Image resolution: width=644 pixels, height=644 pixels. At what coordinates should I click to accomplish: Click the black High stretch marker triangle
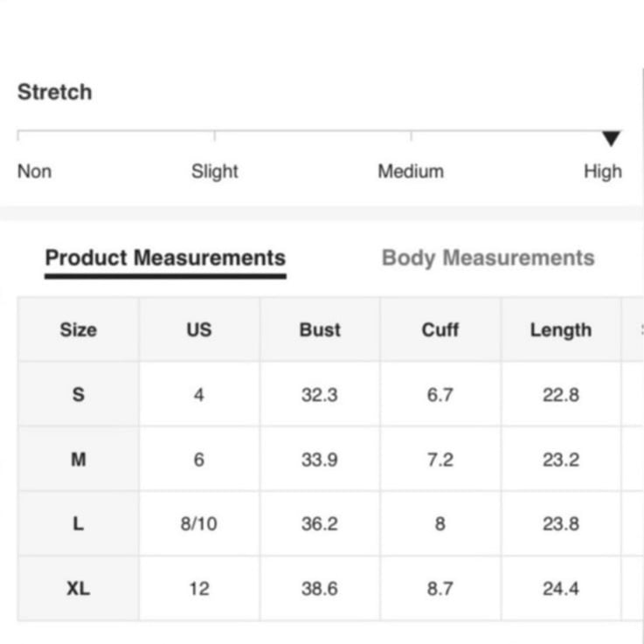point(611,138)
